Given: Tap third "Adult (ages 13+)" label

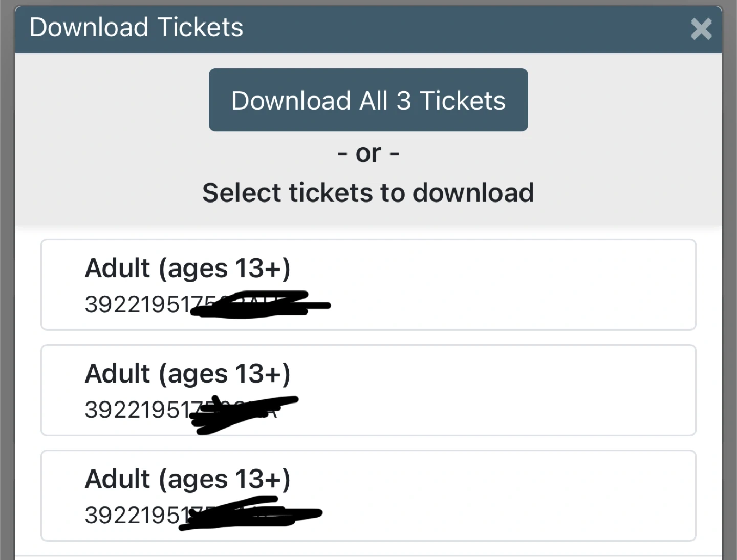Looking at the screenshot, I should click(x=187, y=479).
